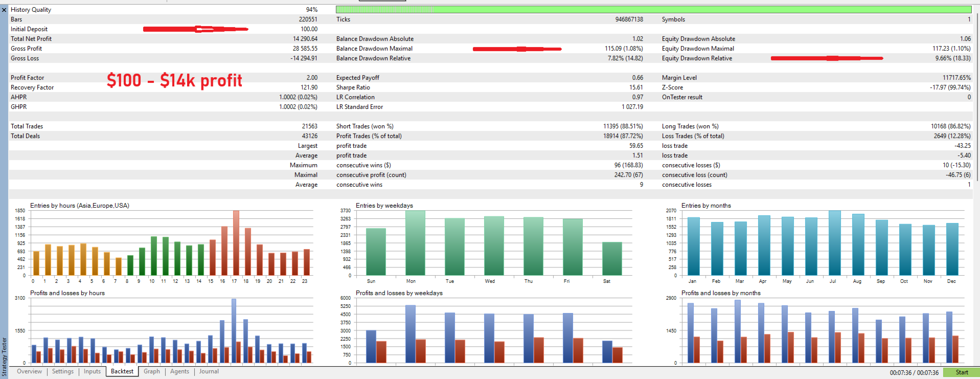980x379 pixels.
Task: Click the Profits and losses by weekdays chart
Action: (x=487, y=328)
